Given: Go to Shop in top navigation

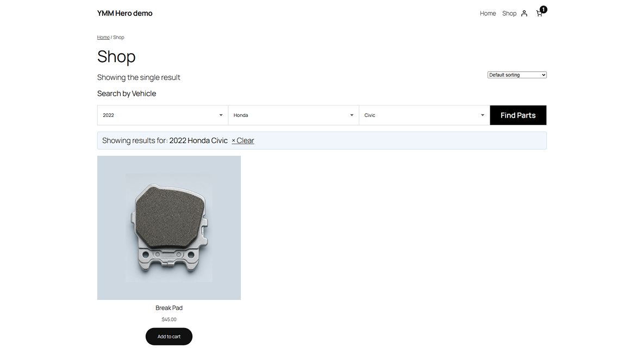Looking at the screenshot, I should click(x=509, y=13).
